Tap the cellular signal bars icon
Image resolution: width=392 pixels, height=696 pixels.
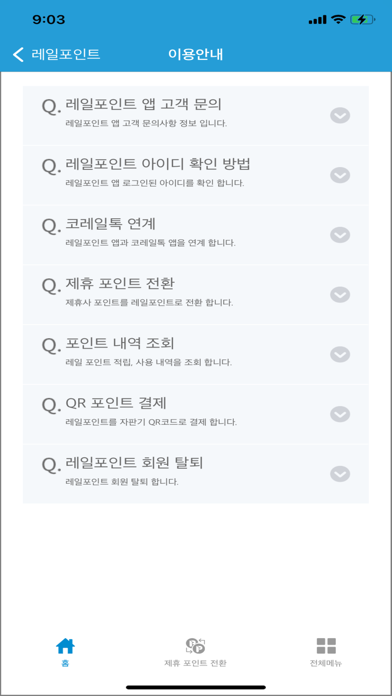(x=317, y=20)
